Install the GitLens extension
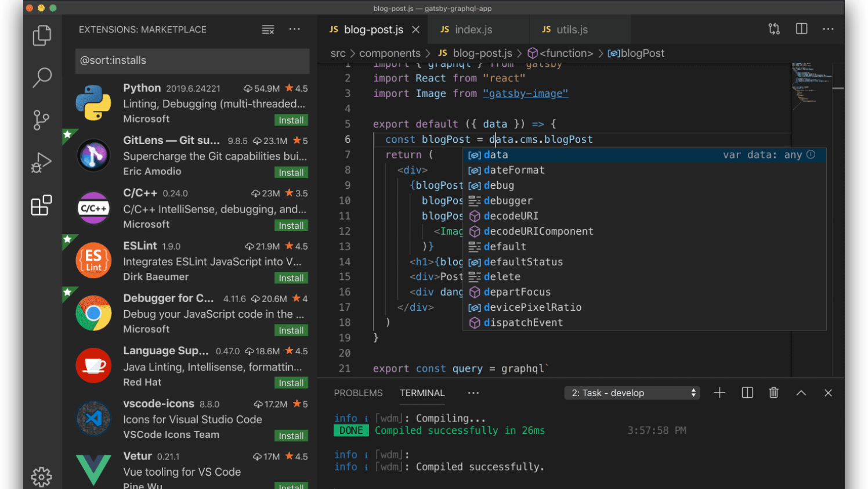This screenshot has height=489, width=868. point(291,172)
